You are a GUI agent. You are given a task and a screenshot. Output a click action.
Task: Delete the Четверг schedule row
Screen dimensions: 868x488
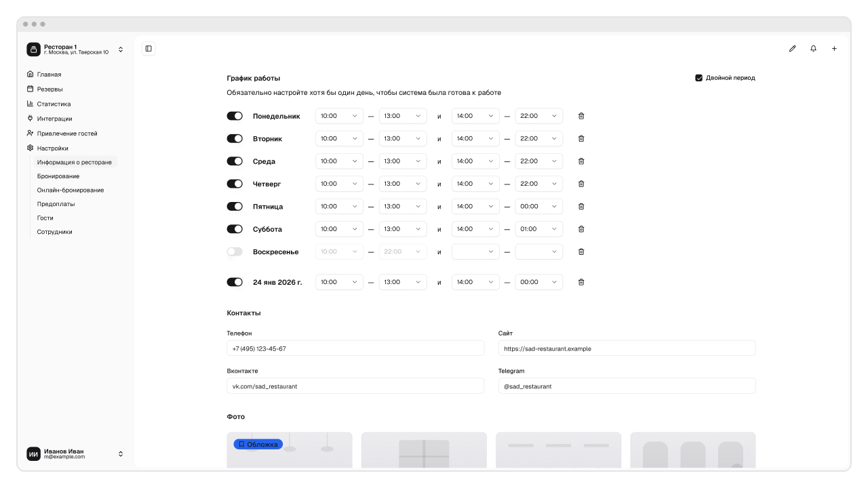(581, 184)
